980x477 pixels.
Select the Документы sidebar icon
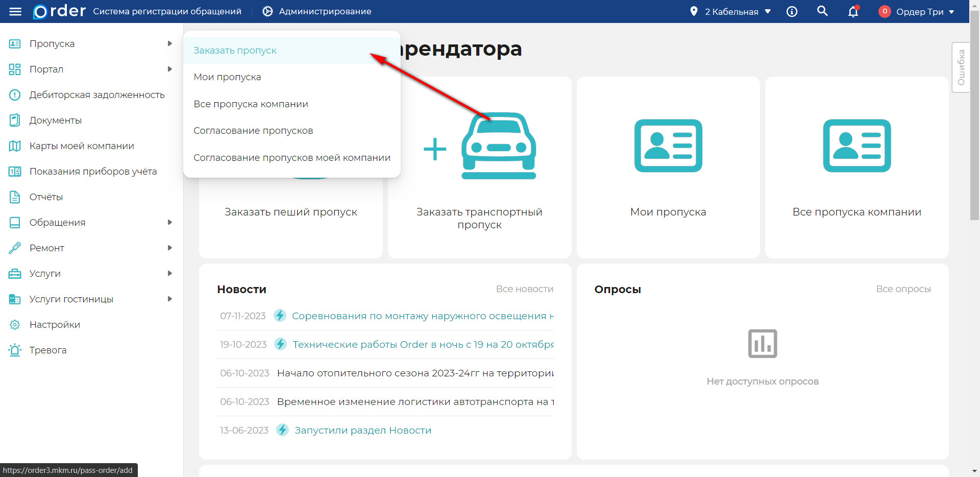click(14, 120)
